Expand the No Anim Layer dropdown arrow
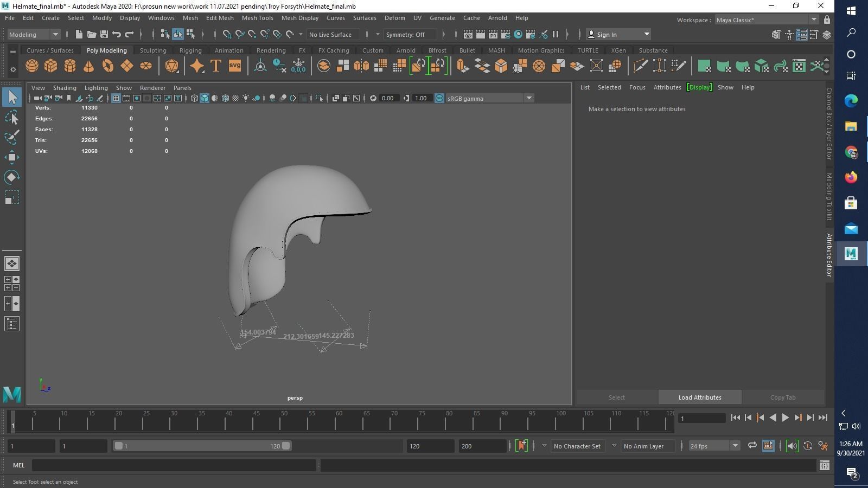This screenshot has height=488, width=868. pos(614,446)
